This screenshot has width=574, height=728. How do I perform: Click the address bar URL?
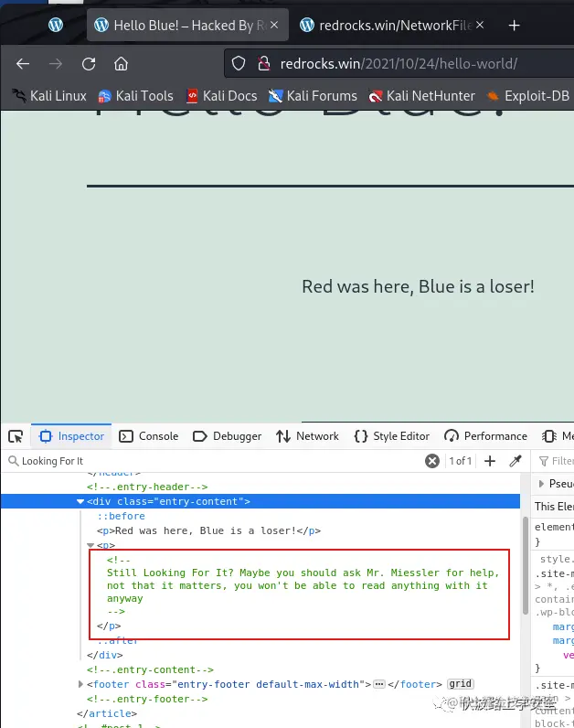399,64
